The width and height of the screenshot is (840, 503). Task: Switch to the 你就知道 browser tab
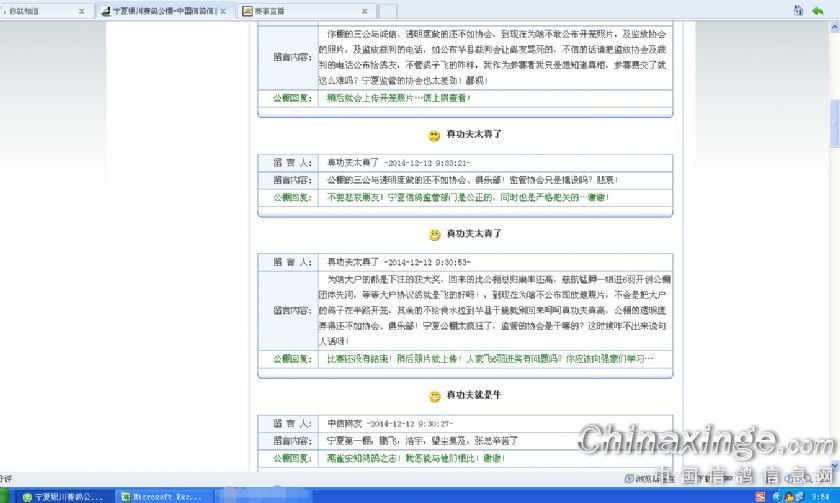pos(40,11)
